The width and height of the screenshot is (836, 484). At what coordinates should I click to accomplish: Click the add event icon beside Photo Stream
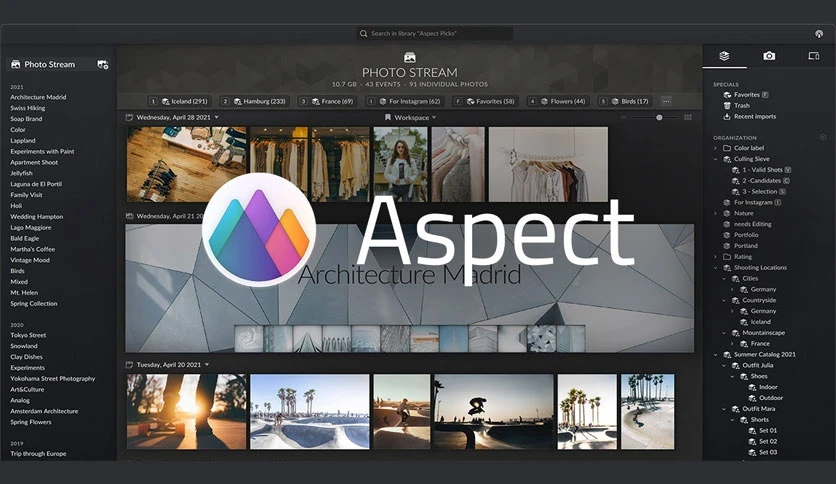102,64
